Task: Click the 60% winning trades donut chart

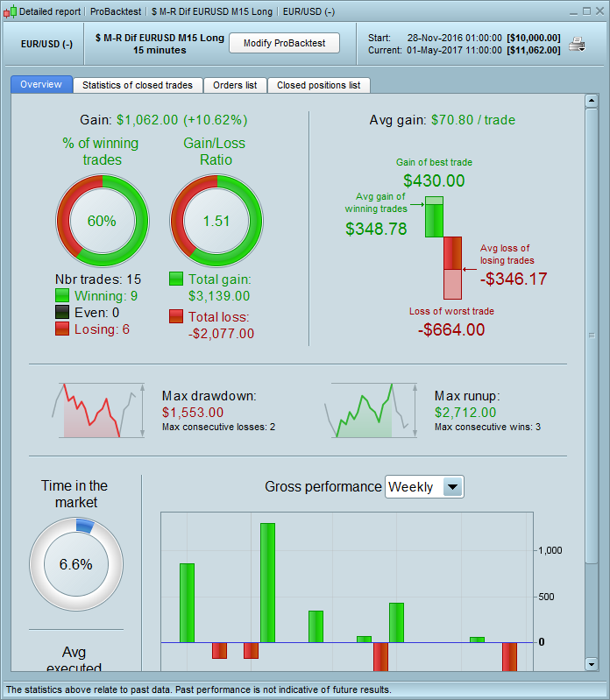Action: pos(103,221)
